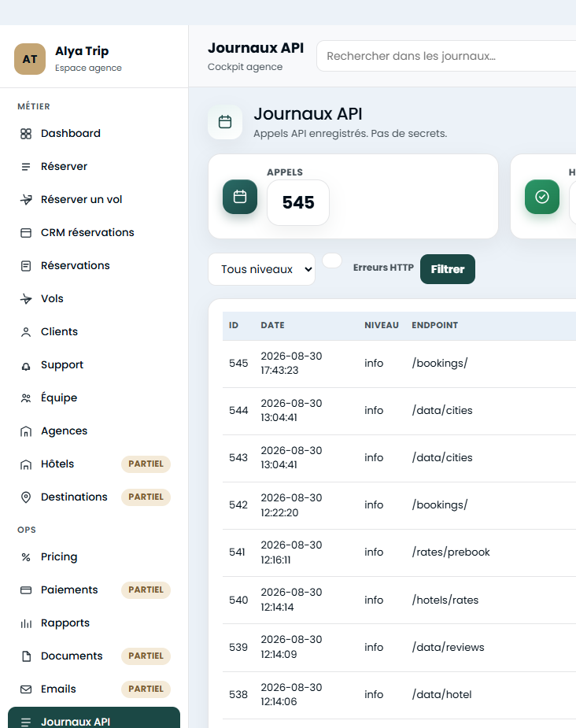Image resolution: width=576 pixels, height=728 pixels.
Task: Toggle the Erreurs HTTP switch
Action: 332,261
